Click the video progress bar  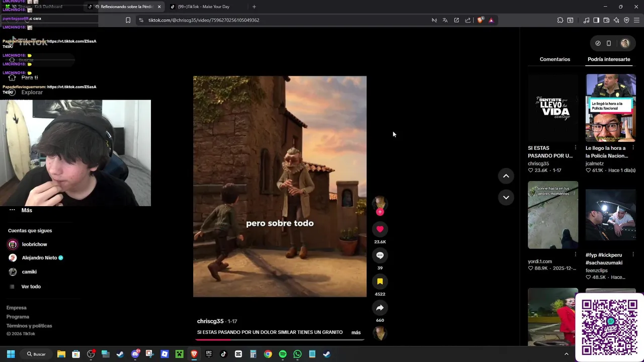coord(280,339)
